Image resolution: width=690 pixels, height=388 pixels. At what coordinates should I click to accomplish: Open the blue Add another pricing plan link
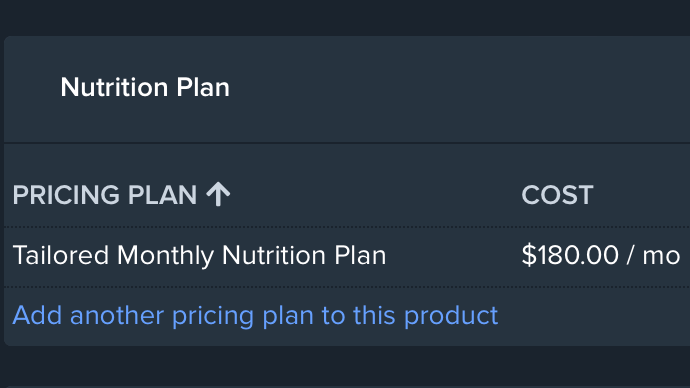click(255, 315)
